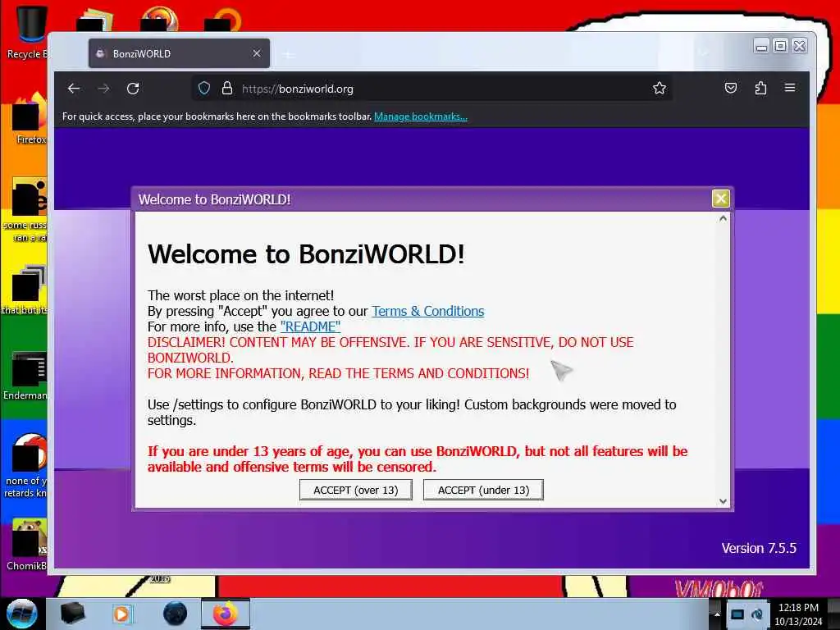Open the Manage bookmarks link
Viewport: 840px width, 630px height.
[421, 116]
